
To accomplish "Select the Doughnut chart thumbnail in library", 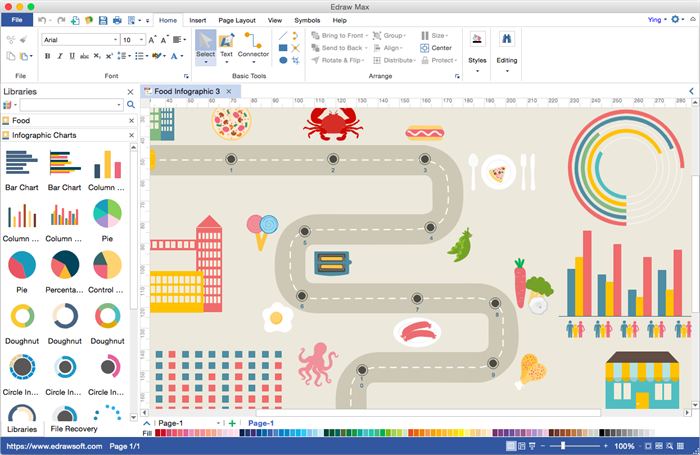I will pyautogui.click(x=21, y=318).
